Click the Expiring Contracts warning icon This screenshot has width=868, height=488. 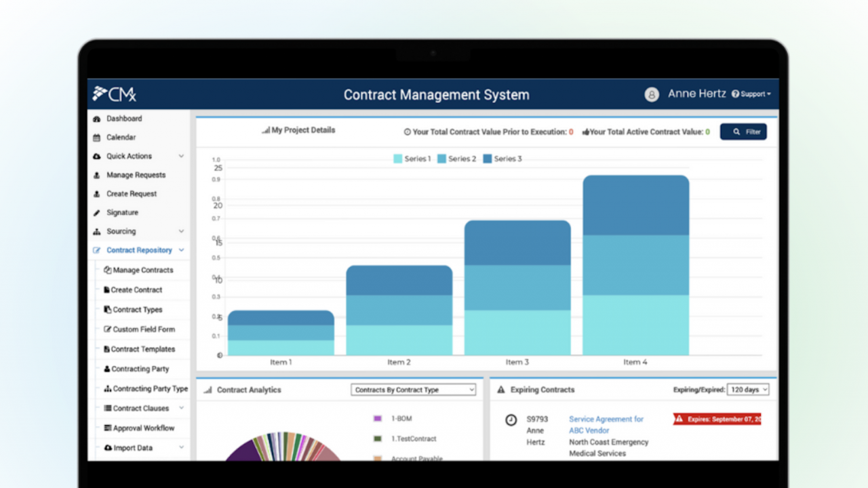(x=501, y=390)
